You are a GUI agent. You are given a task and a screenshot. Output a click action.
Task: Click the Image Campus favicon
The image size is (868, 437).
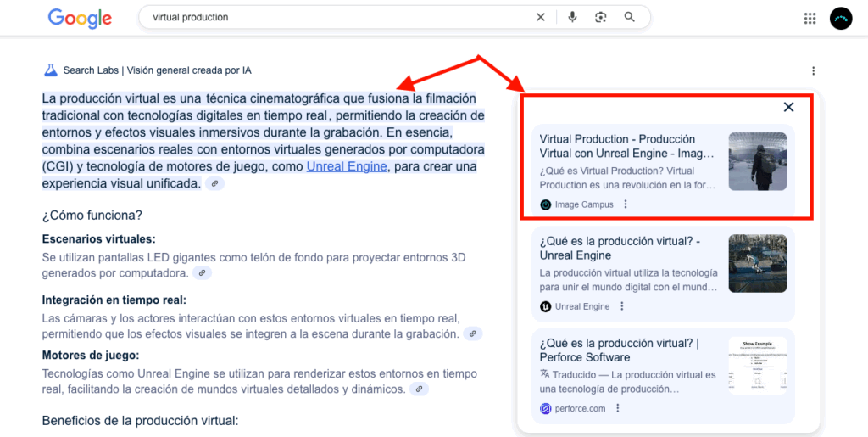(545, 204)
